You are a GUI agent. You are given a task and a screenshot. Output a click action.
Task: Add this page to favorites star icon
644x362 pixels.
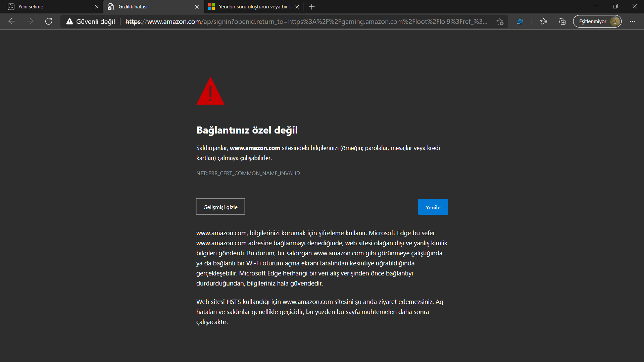pyautogui.click(x=500, y=22)
